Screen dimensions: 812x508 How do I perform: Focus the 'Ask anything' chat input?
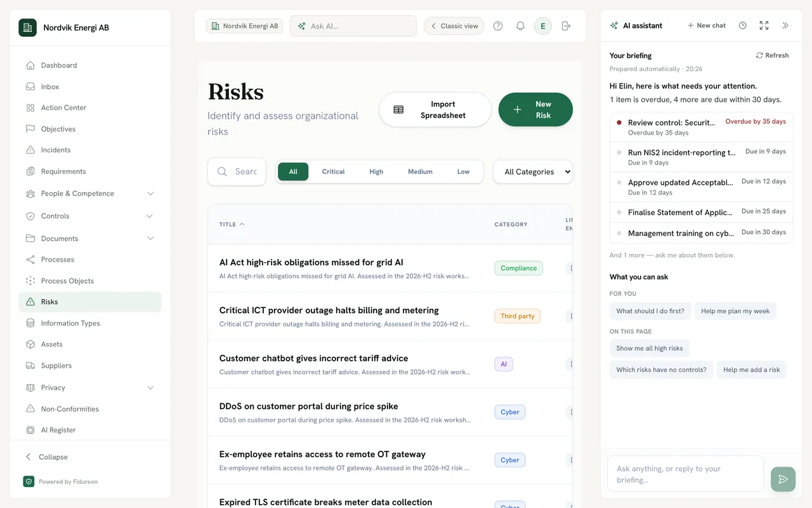pyautogui.click(x=685, y=474)
